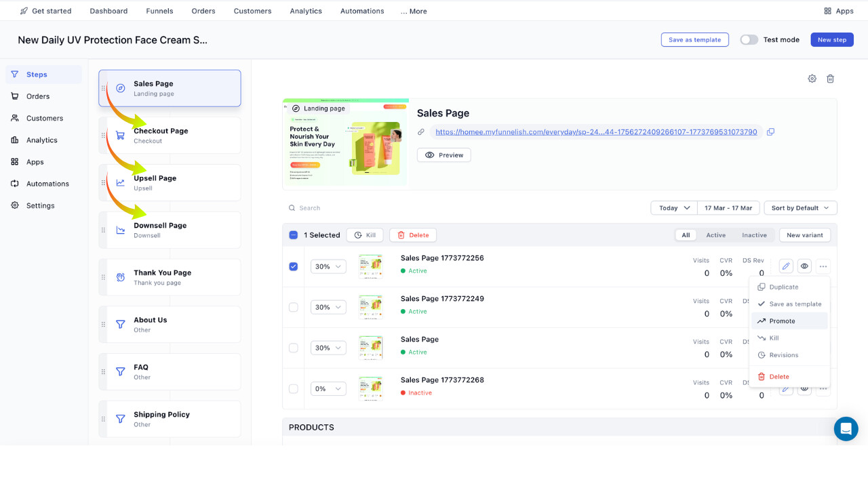Uncheck the Sales Page 1773772256 checkbox
This screenshot has height=488, width=868.
(294, 266)
